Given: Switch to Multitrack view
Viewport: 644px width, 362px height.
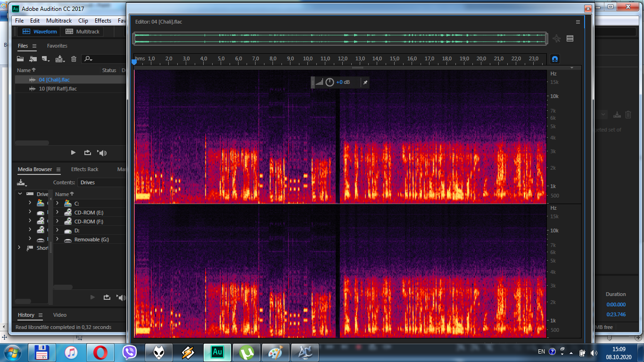Looking at the screenshot, I should pyautogui.click(x=83, y=32).
